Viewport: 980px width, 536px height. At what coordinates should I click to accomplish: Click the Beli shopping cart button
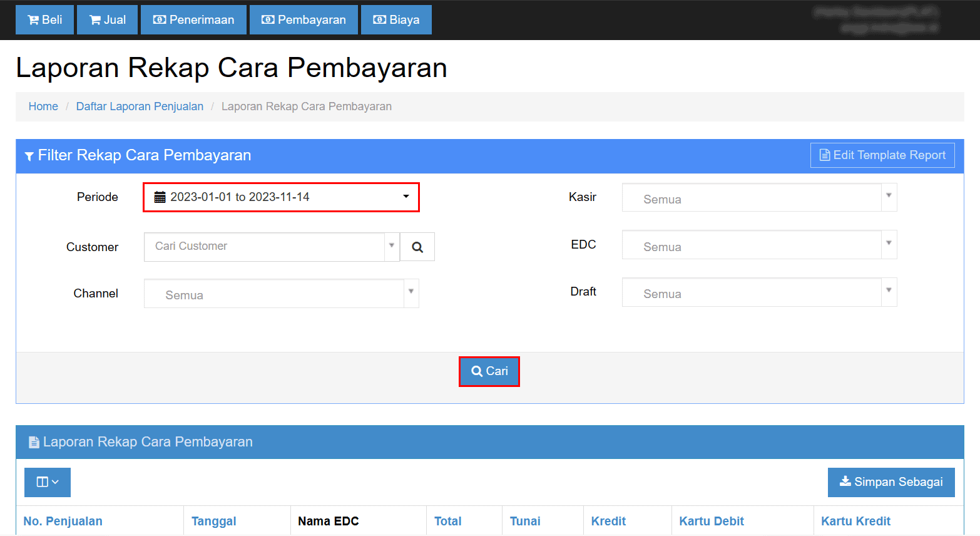click(x=44, y=20)
